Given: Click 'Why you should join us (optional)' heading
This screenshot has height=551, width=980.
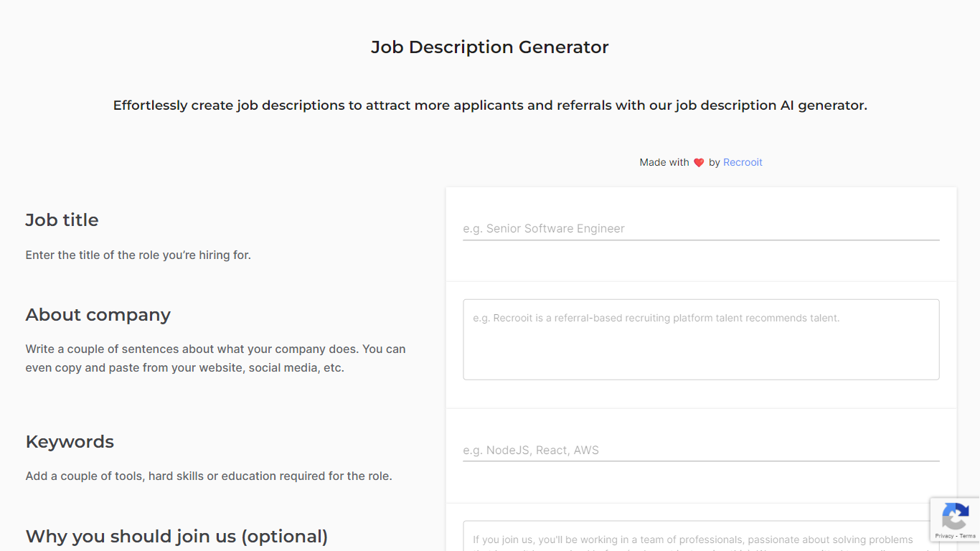Looking at the screenshot, I should pyautogui.click(x=176, y=537).
